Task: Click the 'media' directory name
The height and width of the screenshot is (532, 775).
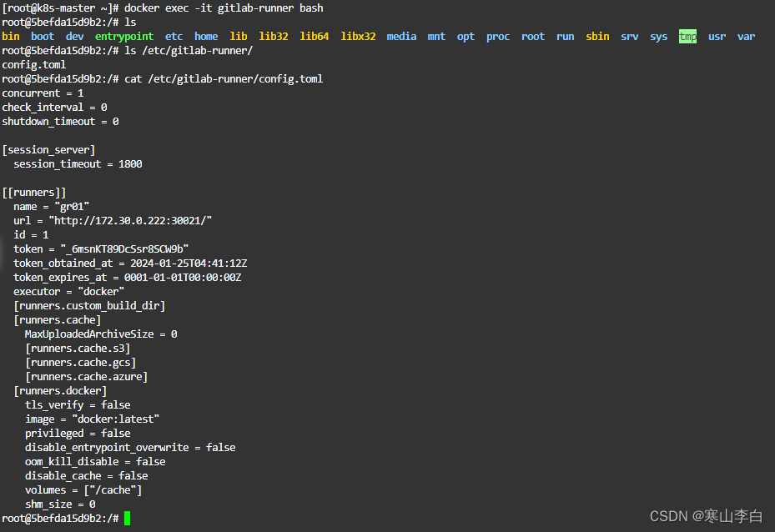Action: 401,37
